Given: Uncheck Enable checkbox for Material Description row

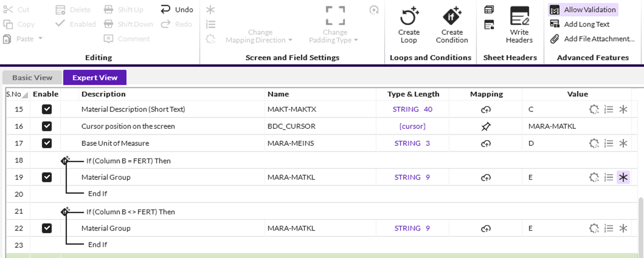Looking at the screenshot, I should click(x=47, y=109).
